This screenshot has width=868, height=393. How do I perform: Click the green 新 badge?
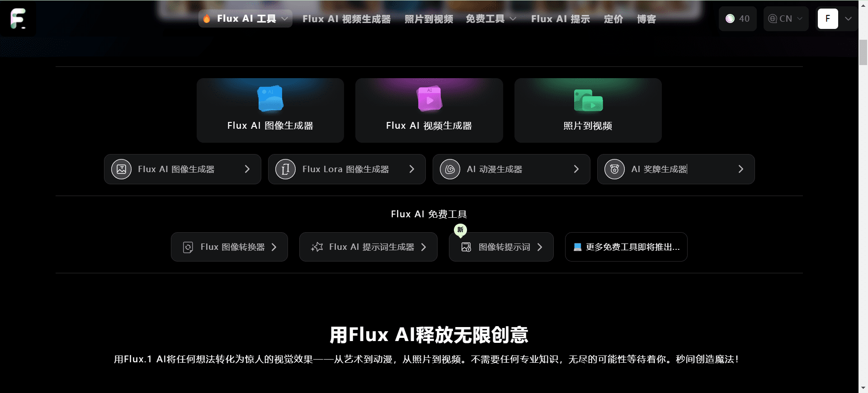pos(460,230)
